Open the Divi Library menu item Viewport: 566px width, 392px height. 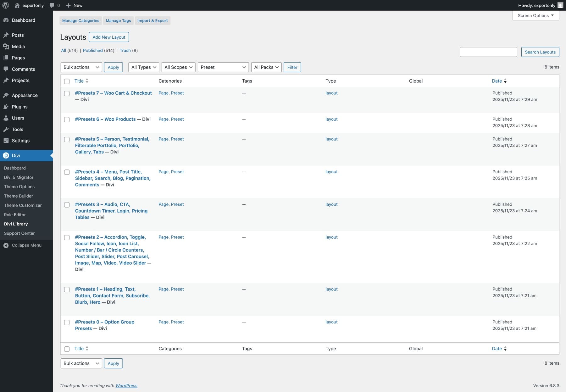click(16, 224)
